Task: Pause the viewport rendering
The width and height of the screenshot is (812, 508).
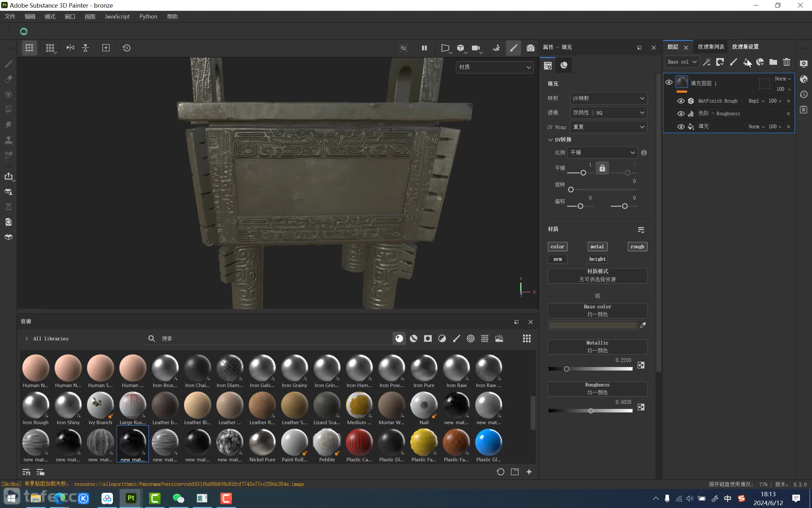Action: 424,48
